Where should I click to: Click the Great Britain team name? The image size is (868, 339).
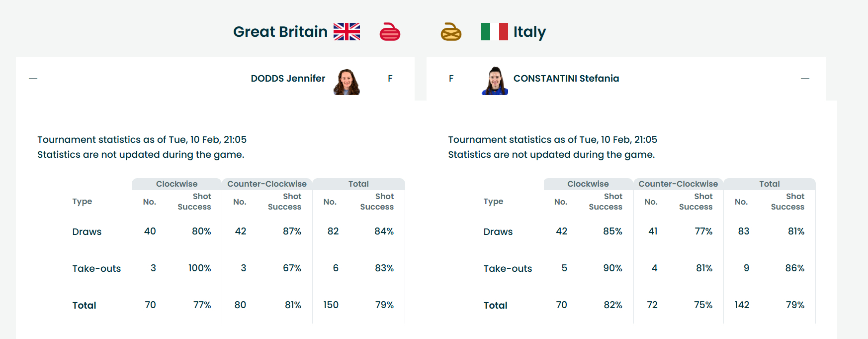(x=280, y=32)
